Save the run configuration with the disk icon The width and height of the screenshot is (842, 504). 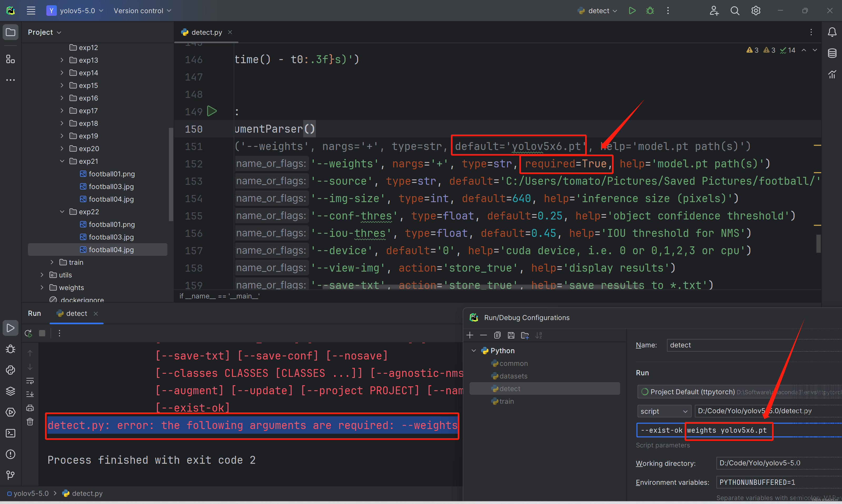[x=511, y=335]
